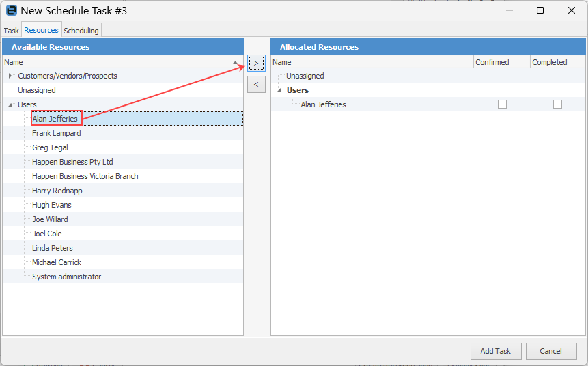Maximize the New Schedule Task window
588x366 pixels.
coord(540,10)
